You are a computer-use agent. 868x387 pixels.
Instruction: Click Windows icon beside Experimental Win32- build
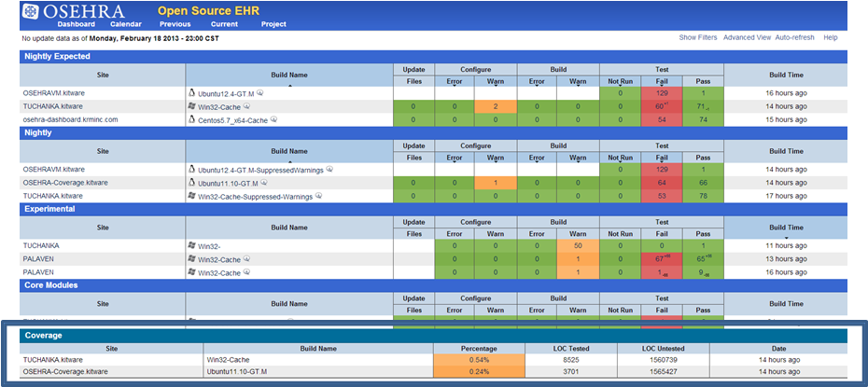tap(192, 245)
